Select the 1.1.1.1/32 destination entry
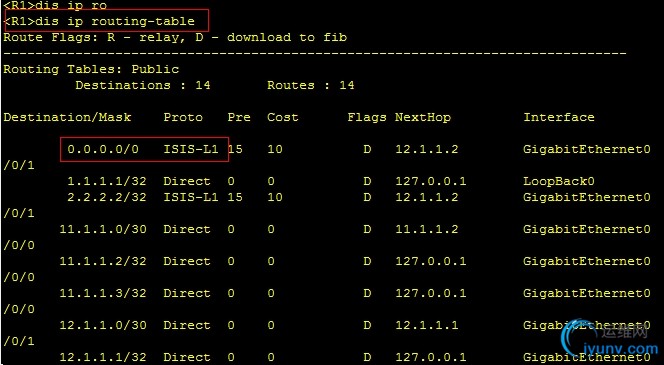This screenshot has height=365, width=664. pos(107,181)
